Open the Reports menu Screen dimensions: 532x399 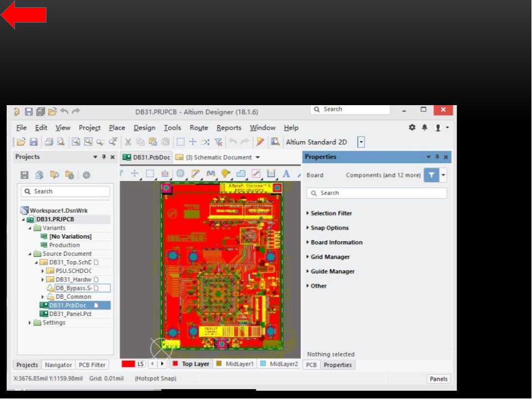(229, 128)
